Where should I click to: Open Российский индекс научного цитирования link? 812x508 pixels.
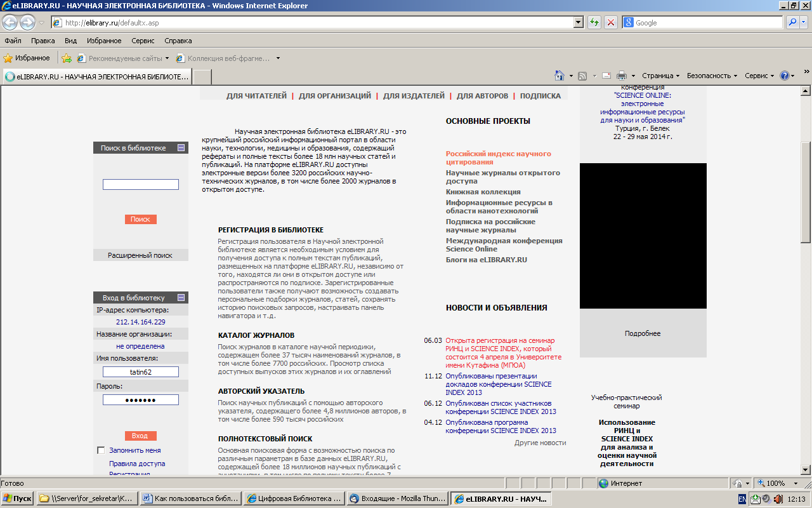pyautogui.click(x=499, y=158)
